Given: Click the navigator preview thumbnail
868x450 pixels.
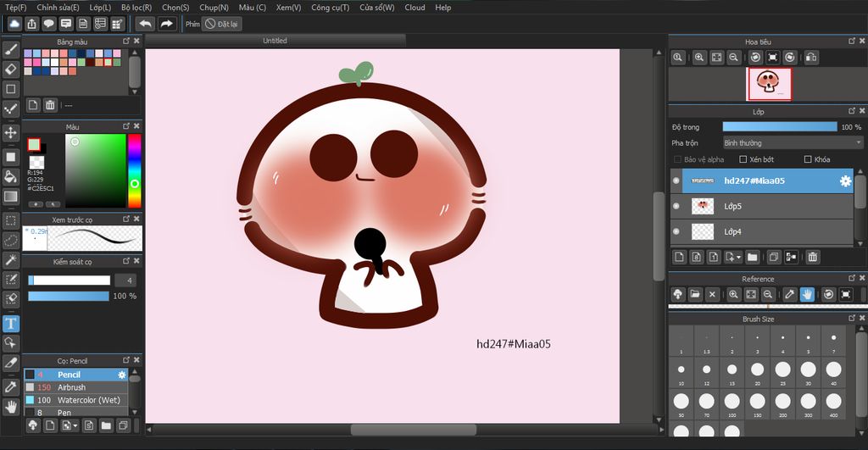Looking at the screenshot, I should pos(769,84).
